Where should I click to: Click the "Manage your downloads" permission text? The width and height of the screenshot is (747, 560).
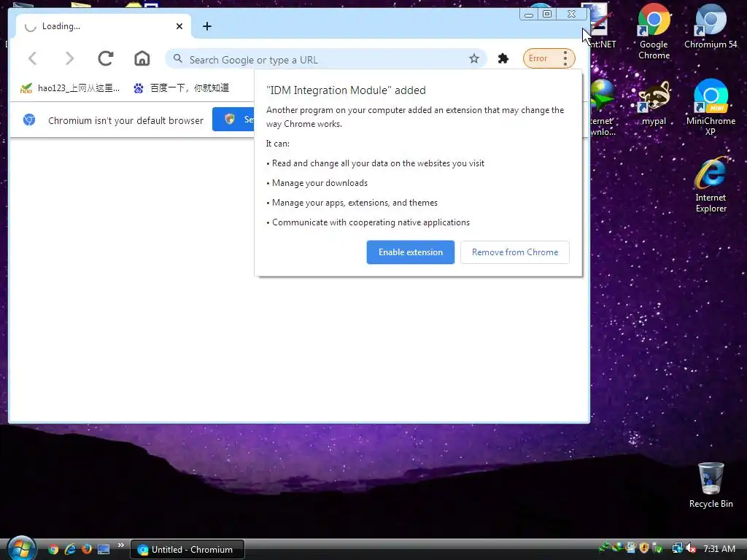[x=320, y=183]
